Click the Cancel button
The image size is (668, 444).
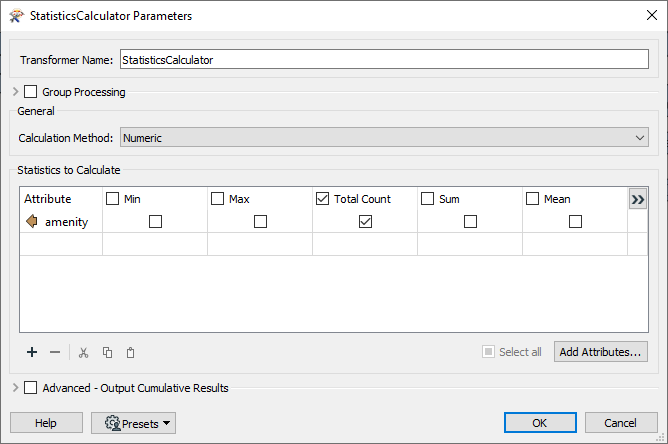coord(621,423)
